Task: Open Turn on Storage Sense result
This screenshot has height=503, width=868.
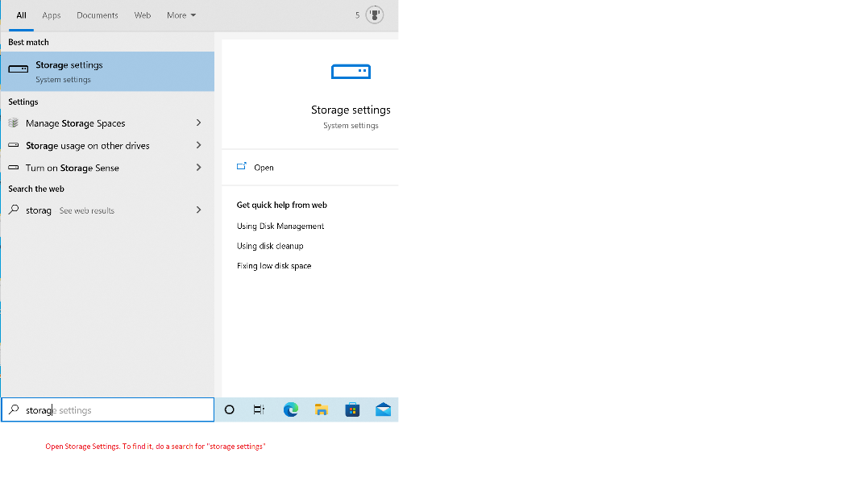Action: point(107,168)
